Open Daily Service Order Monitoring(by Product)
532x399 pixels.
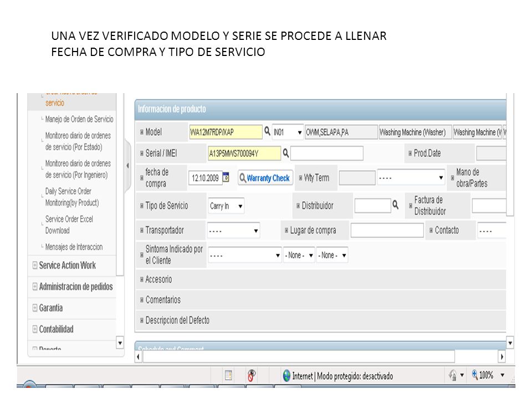tap(72, 197)
